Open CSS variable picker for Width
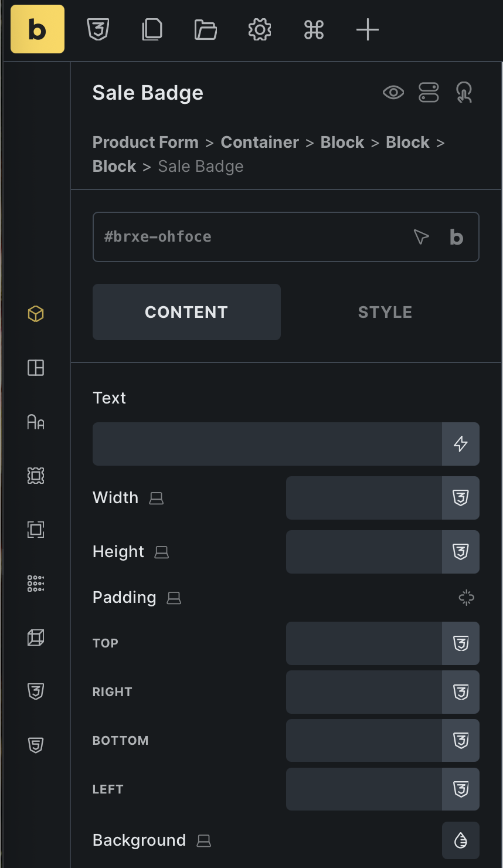This screenshot has width=503, height=868. point(461,498)
